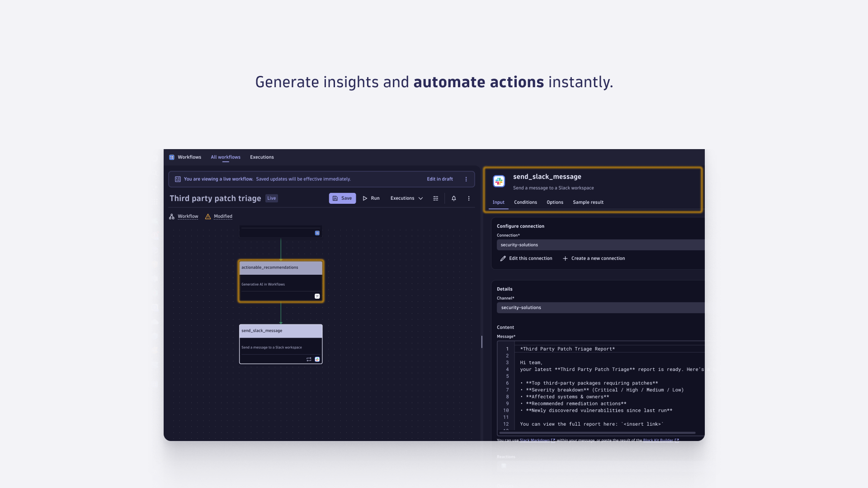Open the Sample result tab
This screenshot has height=488, width=868.
588,202
